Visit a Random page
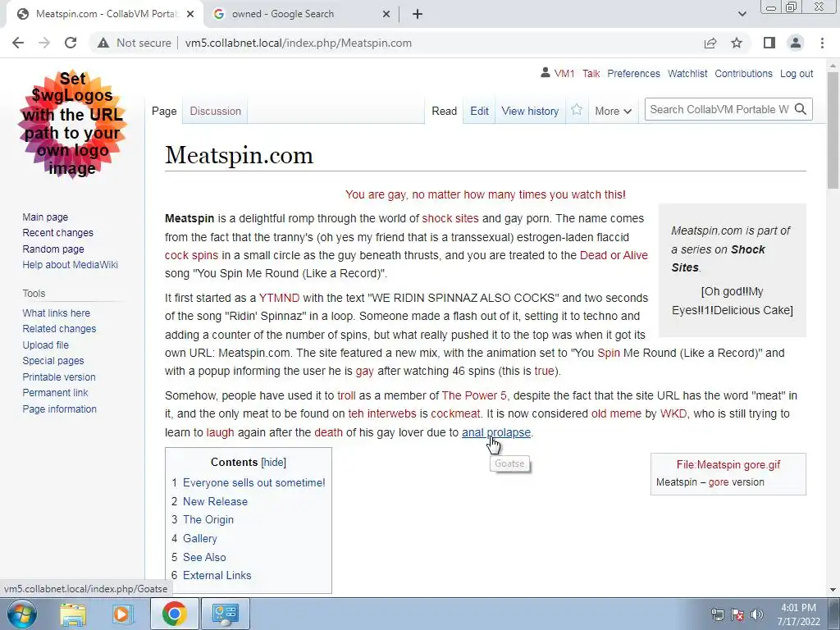Screen dimensions: 840x630 pyautogui.click(x=53, y=249)
